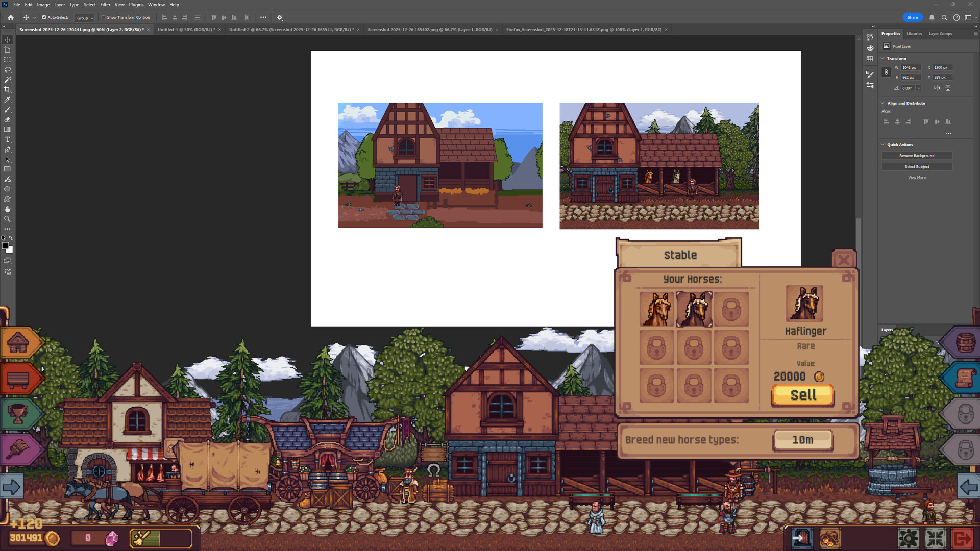Open View More quick actions link

(917, 177)
